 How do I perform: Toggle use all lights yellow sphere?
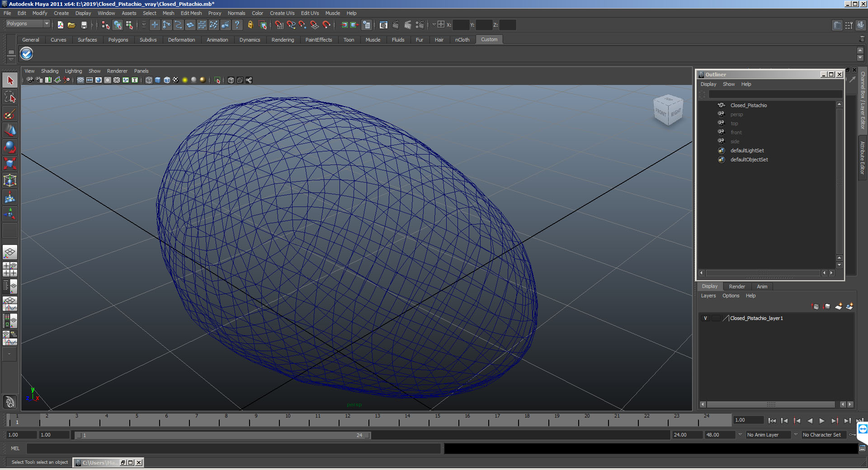(185, 80)
